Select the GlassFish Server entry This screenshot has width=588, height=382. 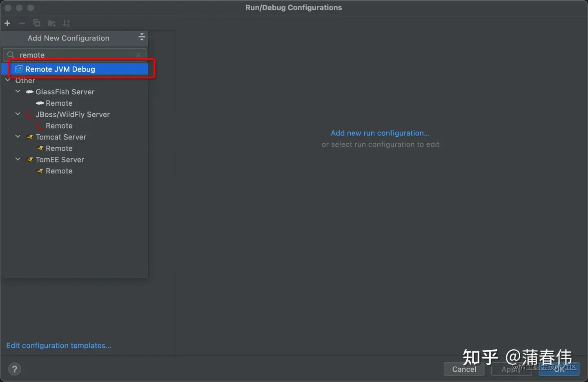[65, 92]
